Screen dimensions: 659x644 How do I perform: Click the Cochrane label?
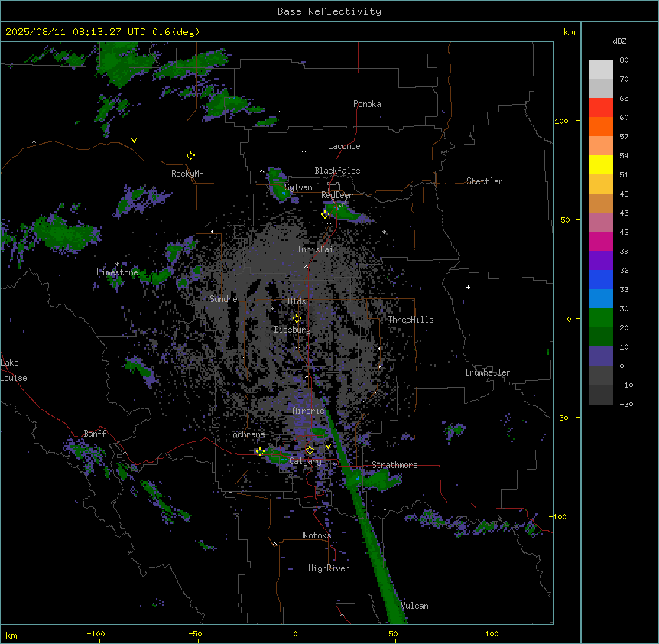point(246,434)
